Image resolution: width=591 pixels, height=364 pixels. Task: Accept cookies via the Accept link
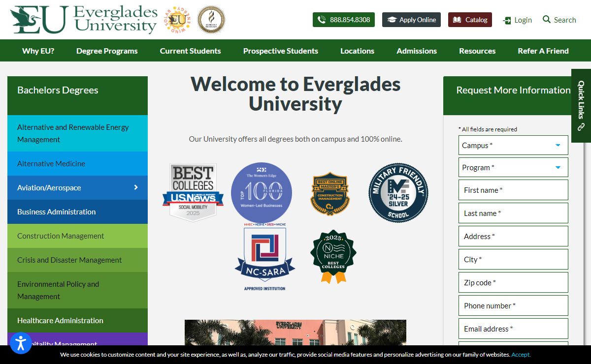point(521,354)
